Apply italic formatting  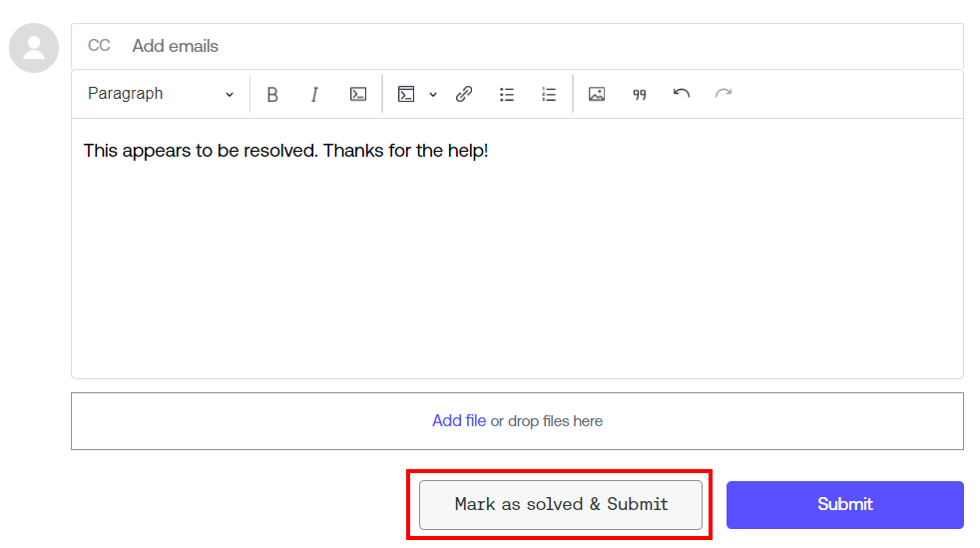tap(314, 95)
